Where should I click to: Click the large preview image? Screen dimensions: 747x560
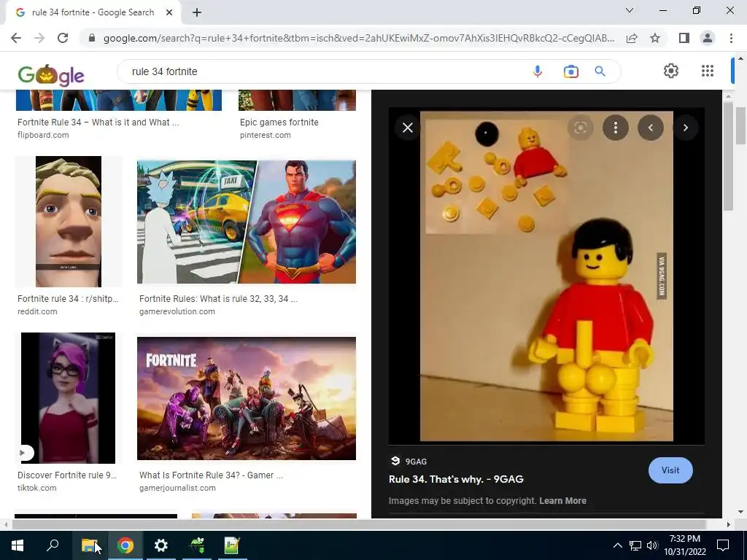click(546, 276)
